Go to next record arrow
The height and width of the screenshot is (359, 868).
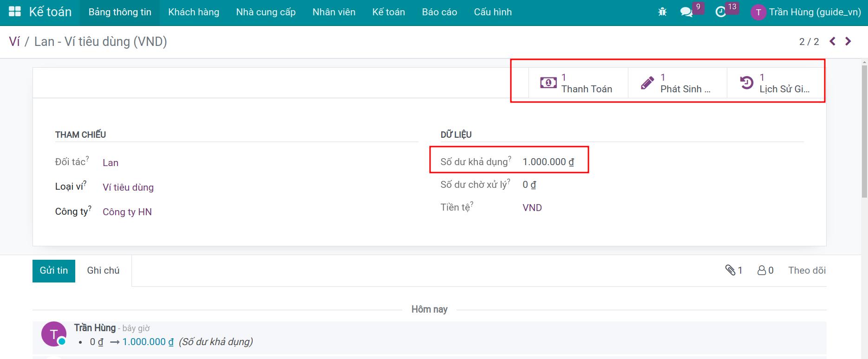tap(848, 41)
